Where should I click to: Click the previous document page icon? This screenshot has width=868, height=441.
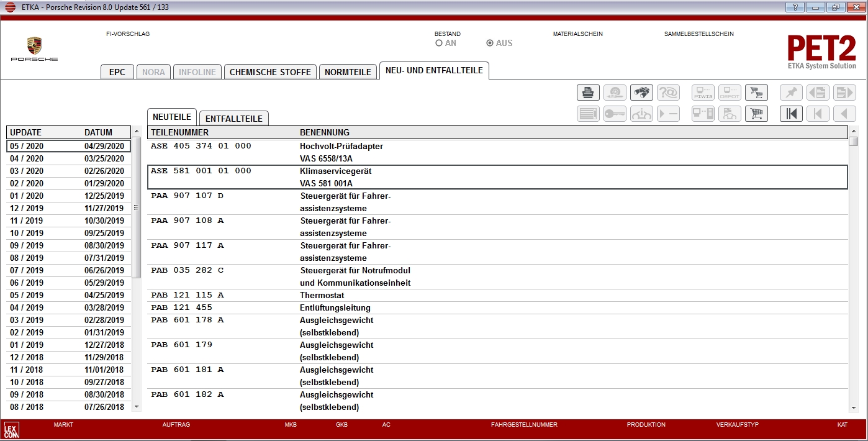tap(818, 93)
